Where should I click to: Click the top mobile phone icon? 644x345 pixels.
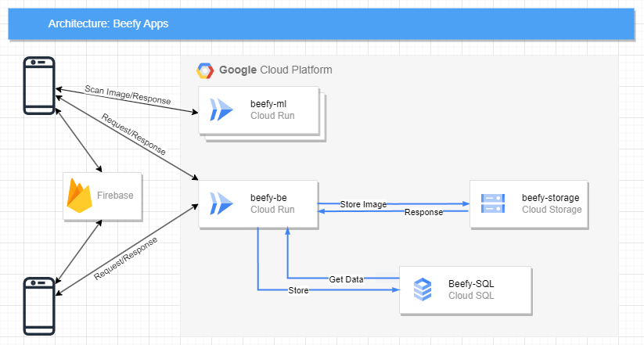coord(39,85)
